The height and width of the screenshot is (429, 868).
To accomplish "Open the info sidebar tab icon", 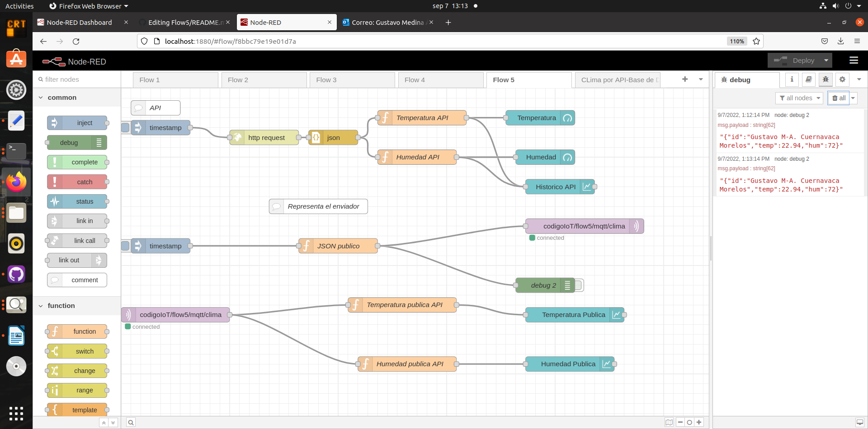I will pos(792,79).
